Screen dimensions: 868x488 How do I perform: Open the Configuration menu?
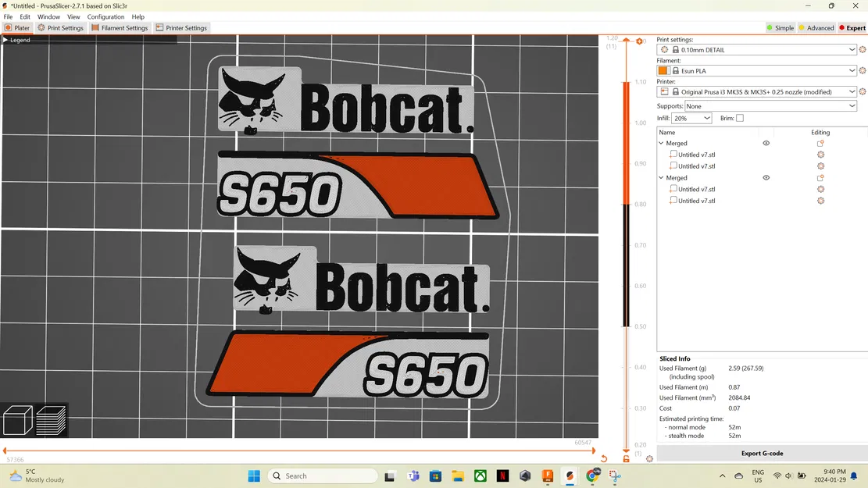(105, 16)
